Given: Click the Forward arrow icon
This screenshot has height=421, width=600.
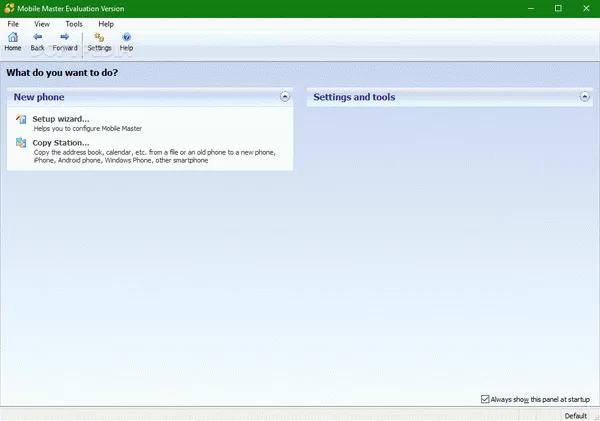Looking at the screenshot, I should click(65, 37).
